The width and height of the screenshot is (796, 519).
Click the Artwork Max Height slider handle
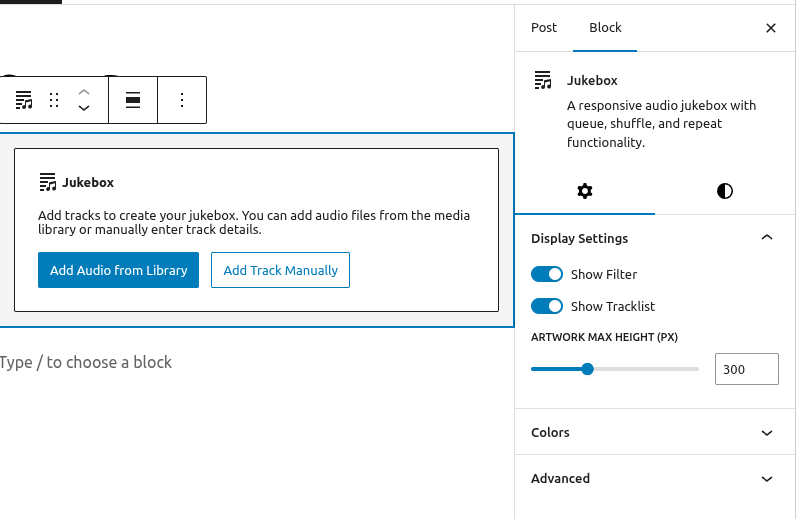coord(588,369)
